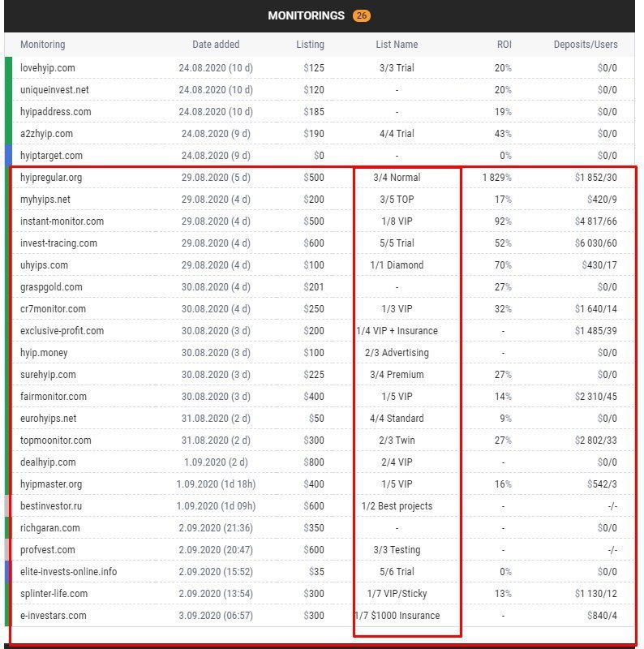The width and height of the screenshot is (644, 649).
Task: Select the Monitoring column header
Action: 43,45
